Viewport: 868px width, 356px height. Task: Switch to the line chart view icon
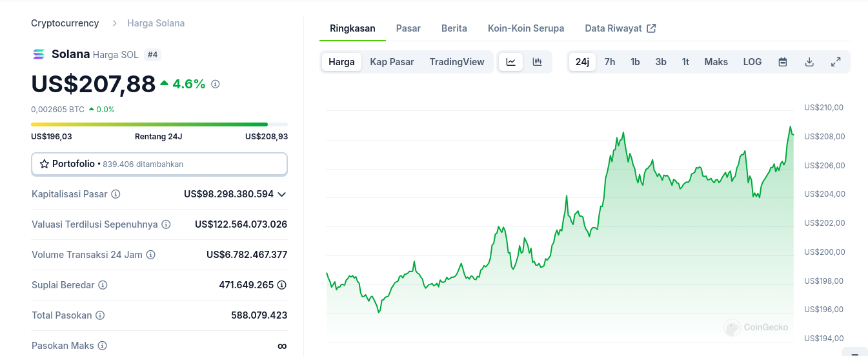point(510,62)
